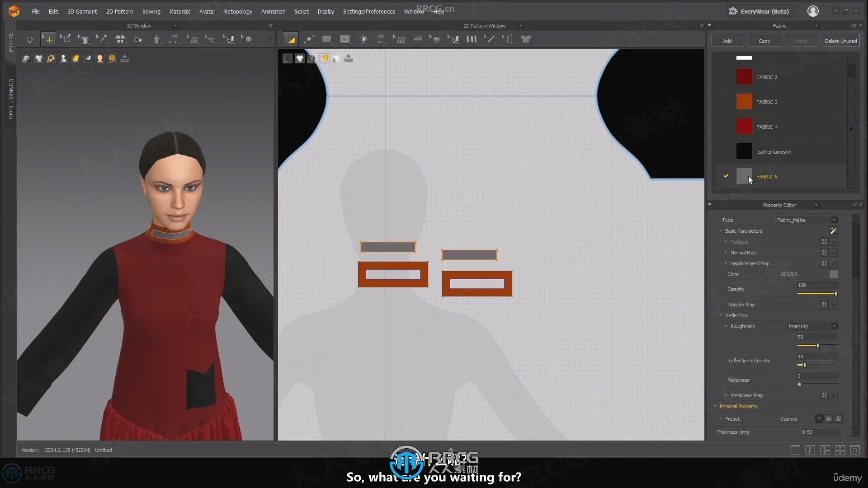Choose the Select Mesh tool in 3D toolbar
Viewport: 868px width, 488px height.
pos(66,40)
